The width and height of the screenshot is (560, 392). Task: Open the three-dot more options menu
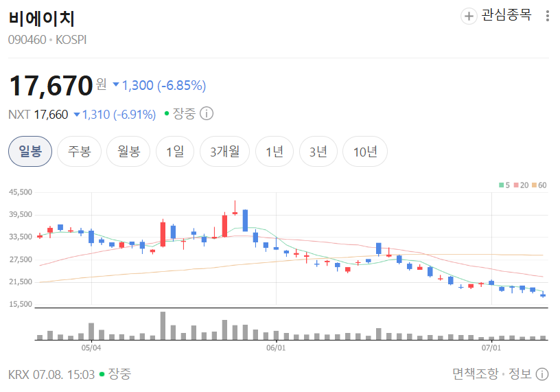click(x=547, y=16)
